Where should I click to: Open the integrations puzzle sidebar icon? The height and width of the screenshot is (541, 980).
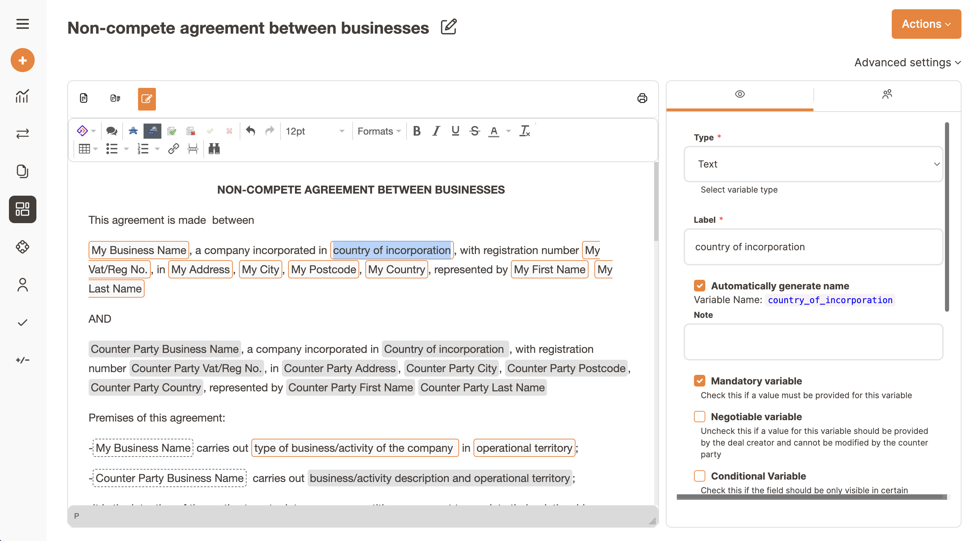(x=22, y=247)
